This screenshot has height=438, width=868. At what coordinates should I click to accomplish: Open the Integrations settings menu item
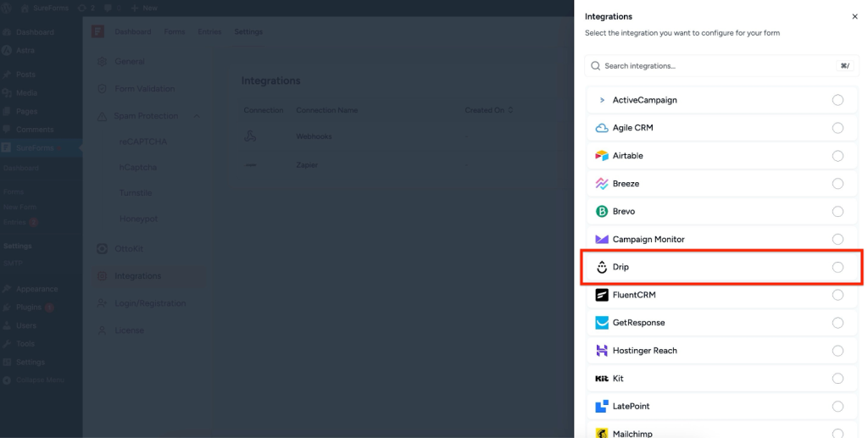click(137, 276)
